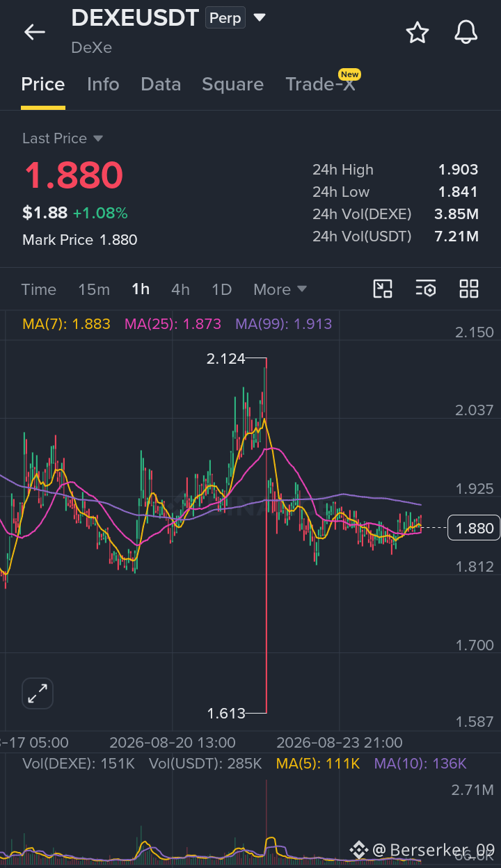This screenshot has height=868, width=501.
Task: Open trading pair selector dropdown arrow
Action: (260, 17)
